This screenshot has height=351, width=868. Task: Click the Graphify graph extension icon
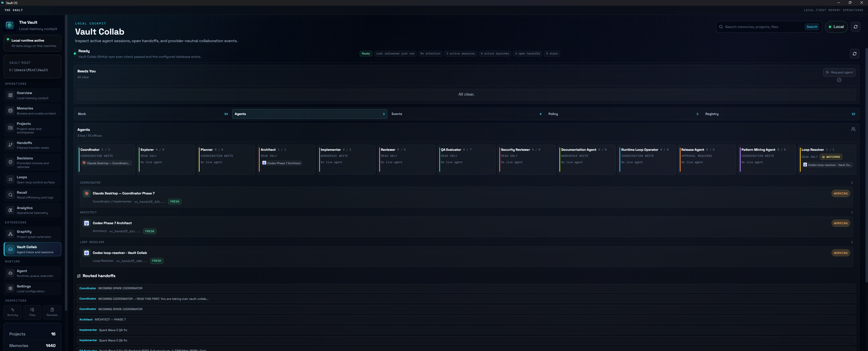10,234
